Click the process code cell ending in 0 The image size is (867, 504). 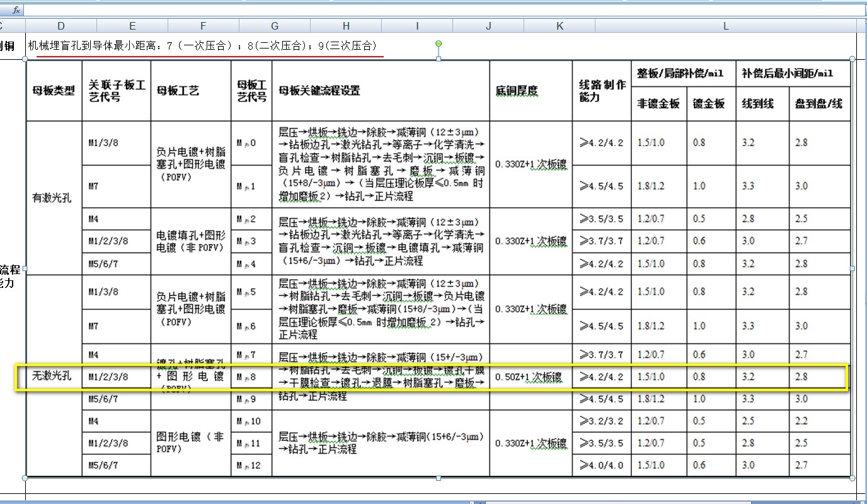tap(251, 143)
